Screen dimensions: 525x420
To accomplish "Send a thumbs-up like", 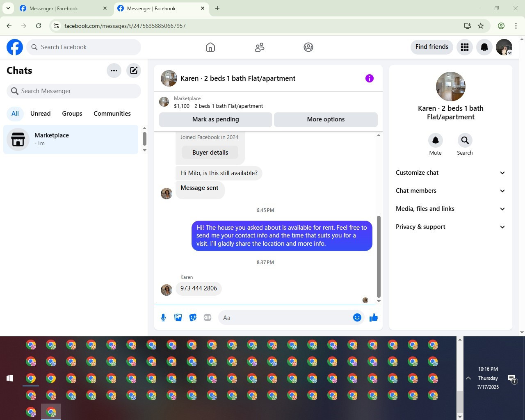I will [x=374, y=317].
